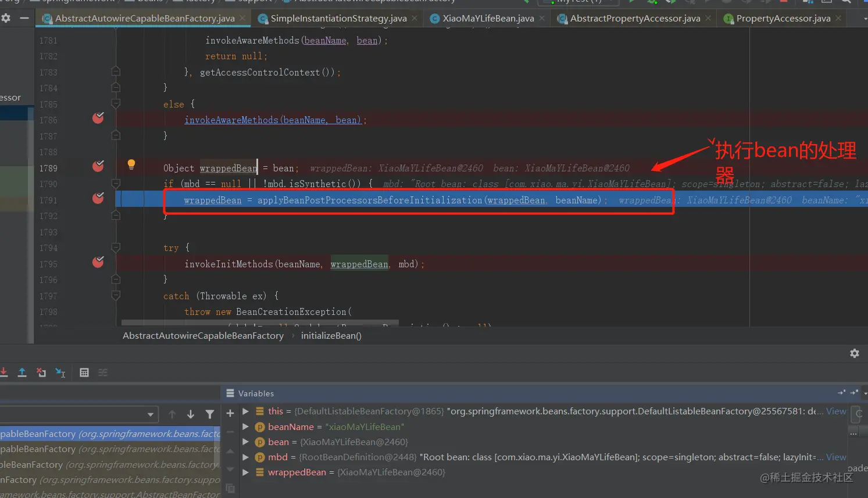Collapse the else block at line 1785
Image resolution: width=868 pixels, height=498 pixels.
pos(116,104)
